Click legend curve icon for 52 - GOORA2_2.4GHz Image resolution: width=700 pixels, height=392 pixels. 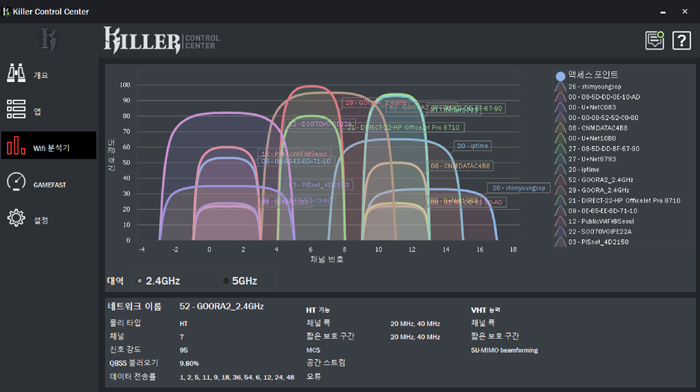560,179
